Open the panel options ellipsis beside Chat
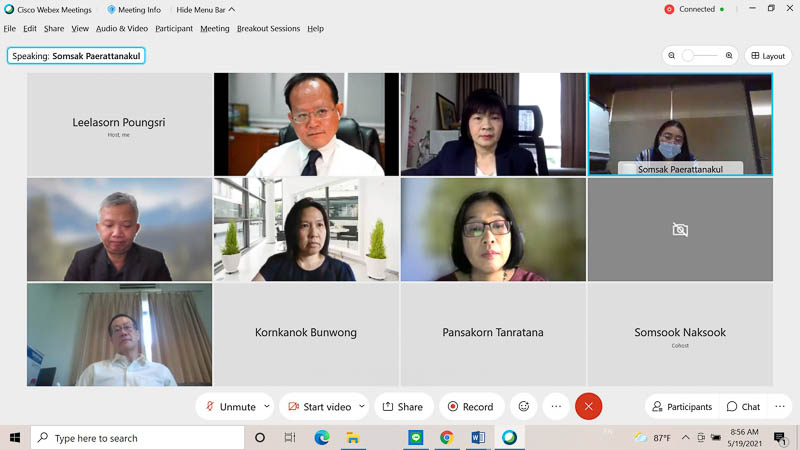 (x=780, y=406)
